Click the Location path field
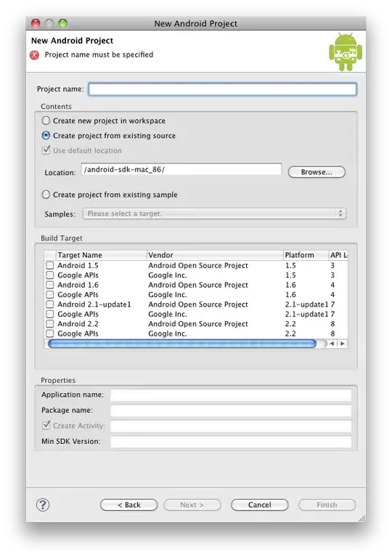392x558 pixels. 181,169
